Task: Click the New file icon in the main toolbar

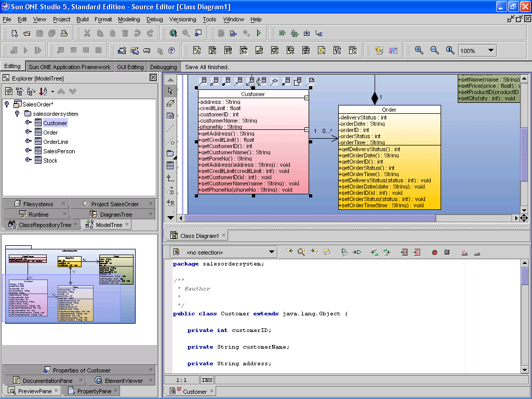Action: (15, 33)
